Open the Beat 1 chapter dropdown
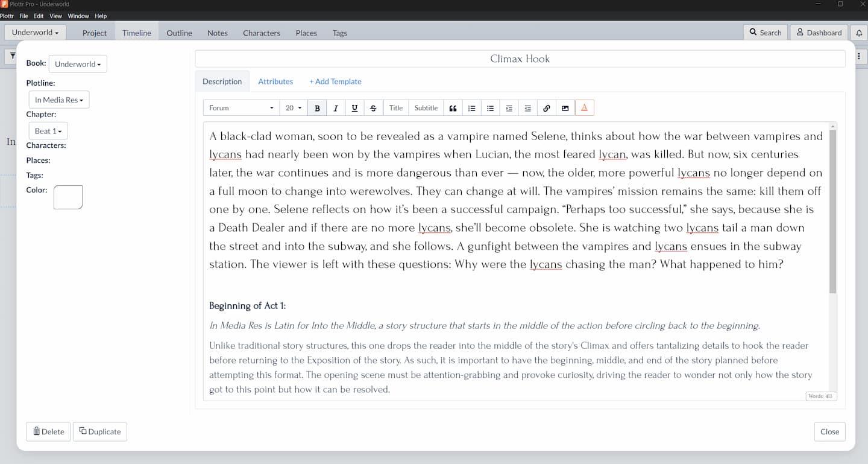This screenshot has width=868, height=464. tap(48, 131)
